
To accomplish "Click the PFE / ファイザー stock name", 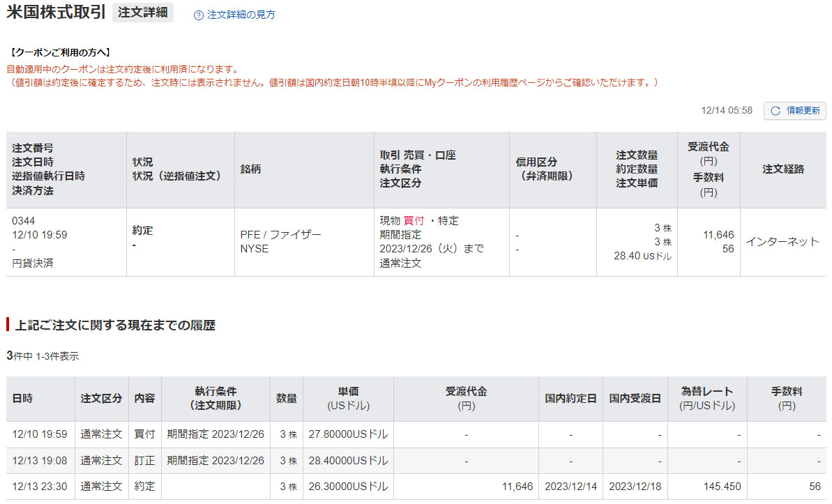I will click(281, 235).
